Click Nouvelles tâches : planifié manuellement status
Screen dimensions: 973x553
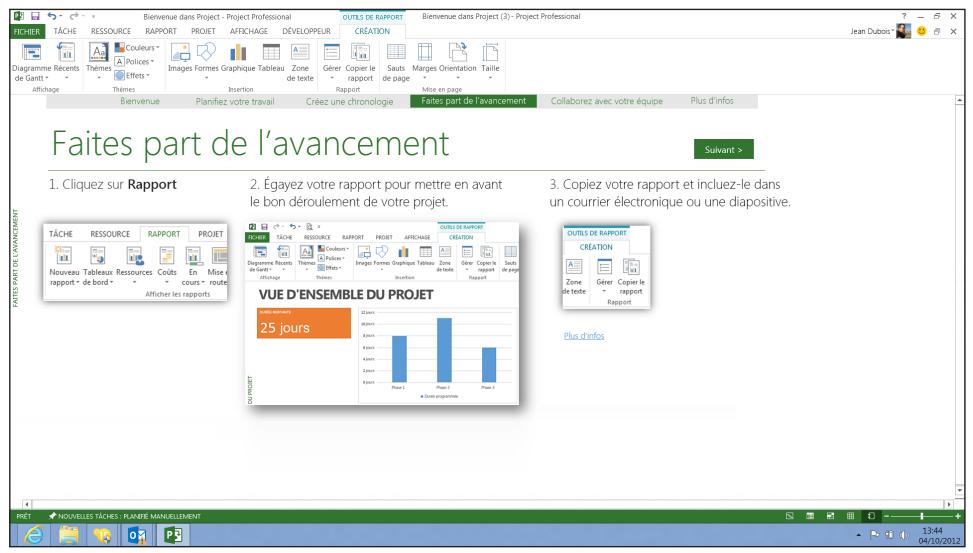[x=124, y=516]
